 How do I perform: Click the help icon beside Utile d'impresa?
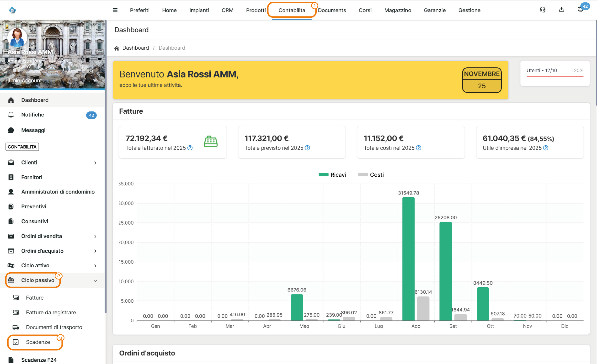tap(546, 148)
